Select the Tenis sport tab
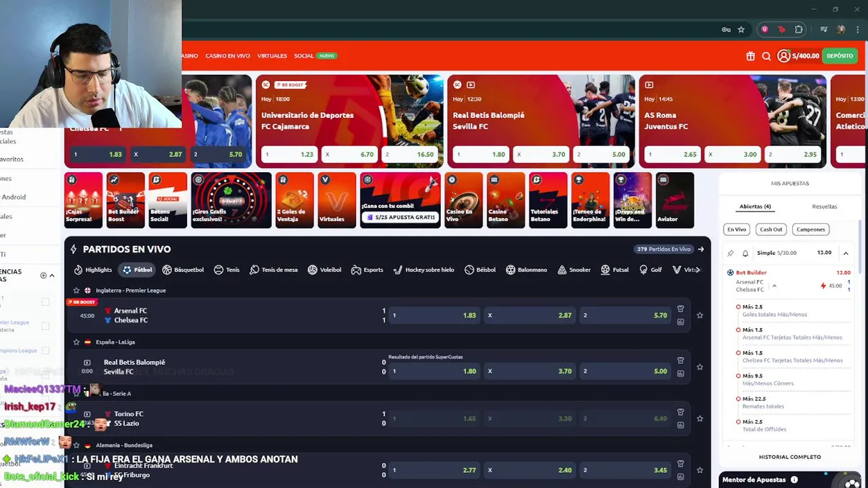 tap(226, 270)
